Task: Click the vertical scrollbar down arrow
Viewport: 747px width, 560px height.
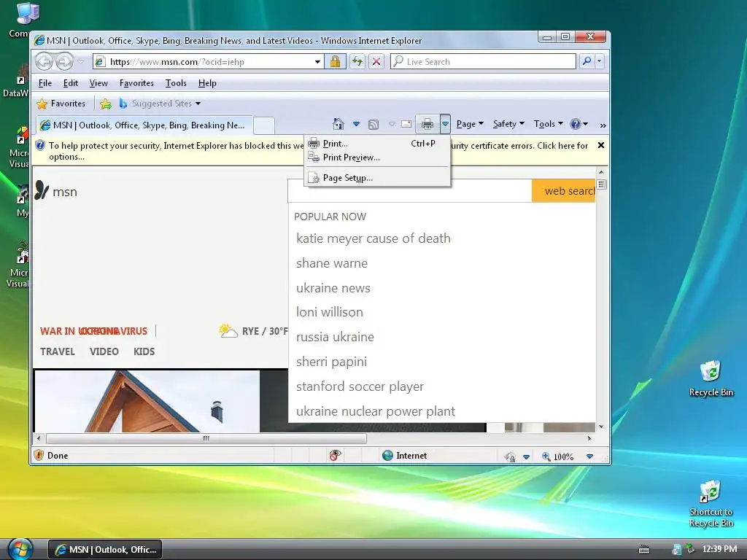Action: (601, 427)
